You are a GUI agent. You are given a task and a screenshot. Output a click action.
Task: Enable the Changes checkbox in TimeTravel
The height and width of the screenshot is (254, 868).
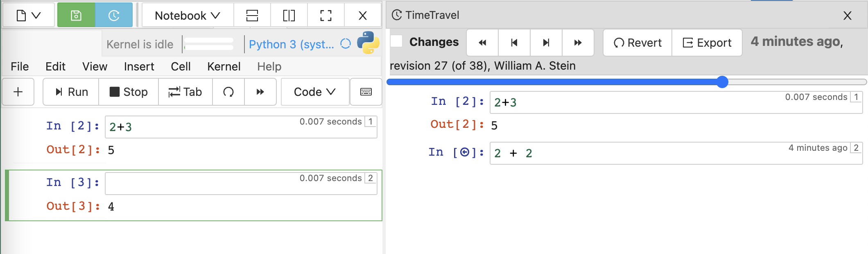[396, 41]
